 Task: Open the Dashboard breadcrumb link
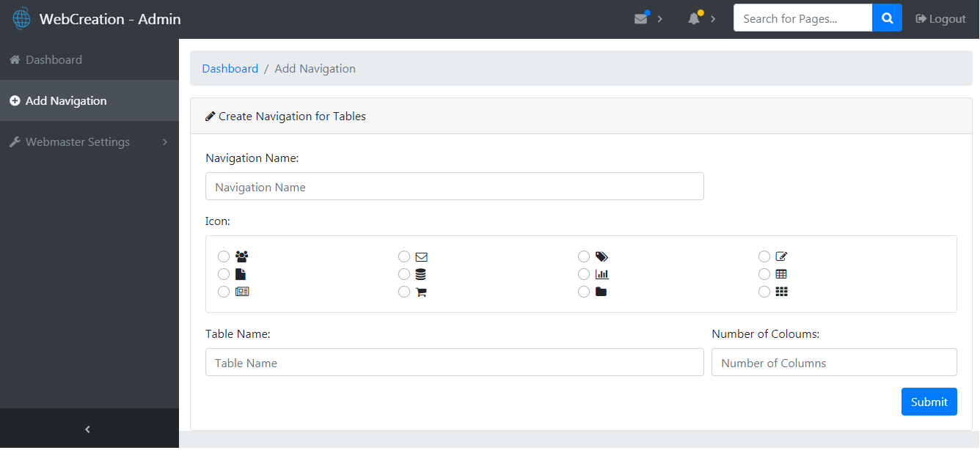pyautogui.click(x=230, y=68)
